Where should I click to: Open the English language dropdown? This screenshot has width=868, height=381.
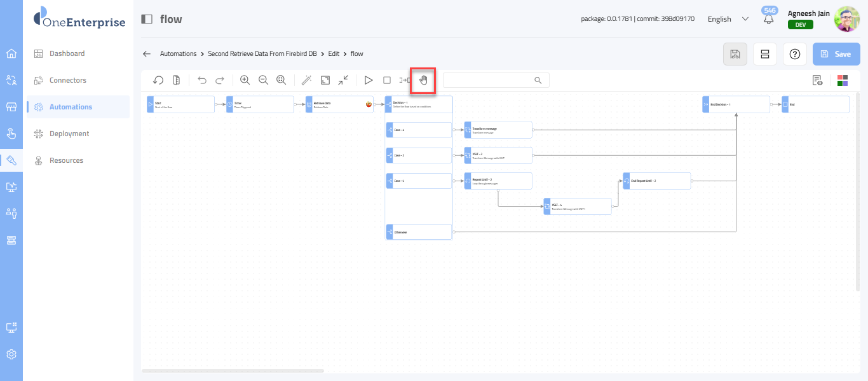(x=728, y=19)
